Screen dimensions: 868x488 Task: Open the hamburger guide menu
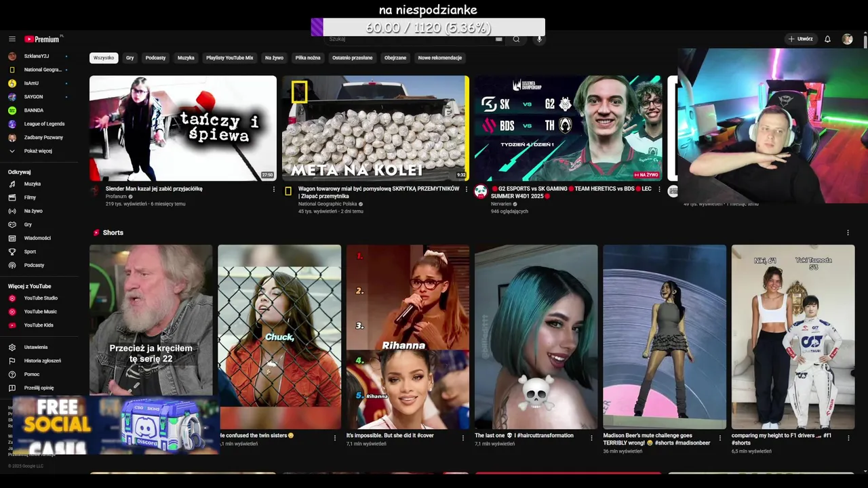pos(12,39)
